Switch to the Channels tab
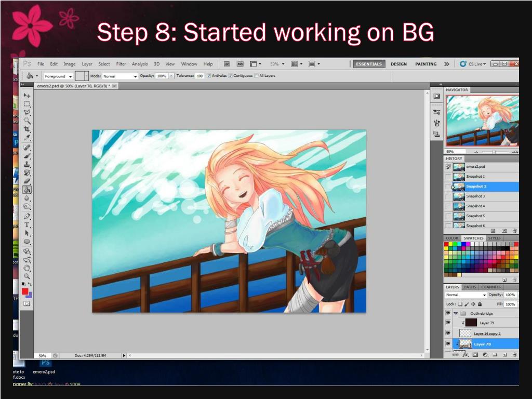This screenshot has width=532, height=399. pyautogui.click(x=490, y=287)
